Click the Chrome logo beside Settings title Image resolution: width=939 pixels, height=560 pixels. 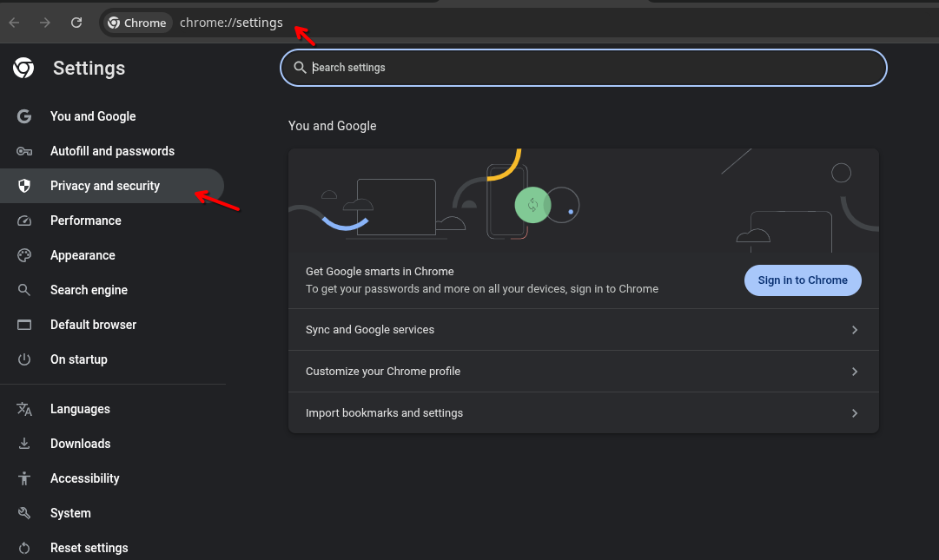click(x=24, y=69)
